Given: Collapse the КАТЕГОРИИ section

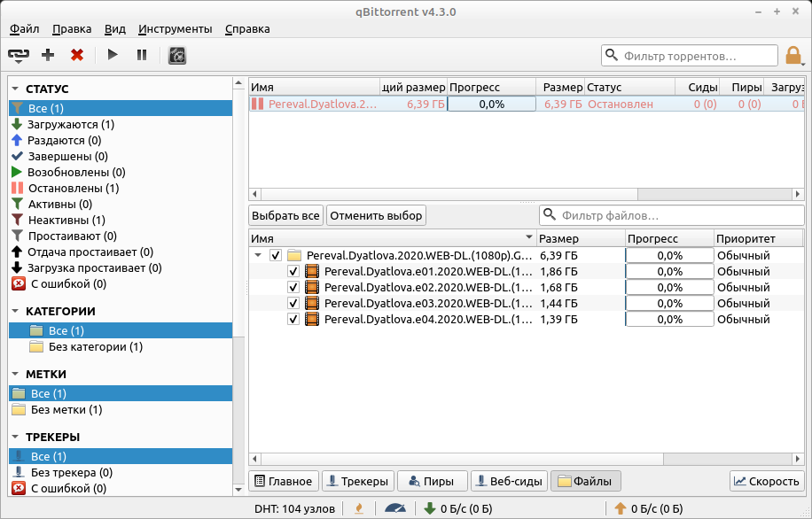Looking at the screenshot, I should click(15, 311).
